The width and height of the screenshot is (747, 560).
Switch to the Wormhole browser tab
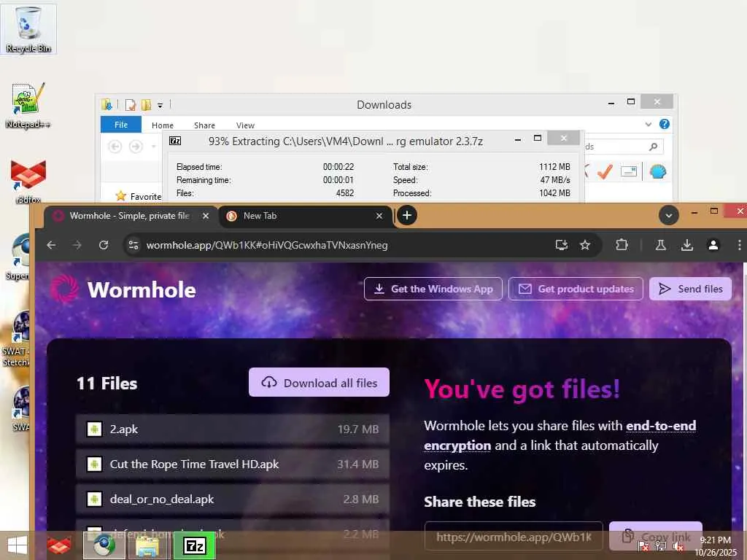tap(130, 216)
